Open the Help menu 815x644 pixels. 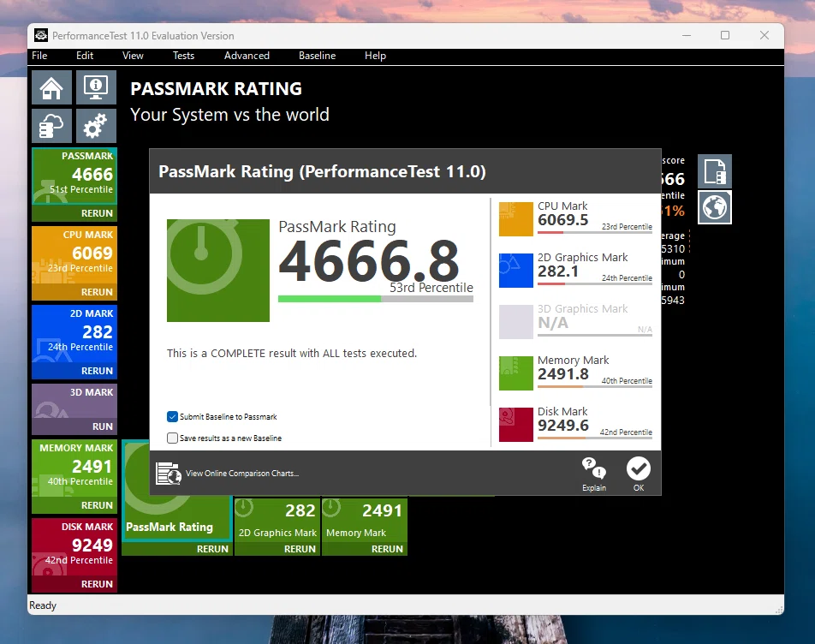[375, 56]
